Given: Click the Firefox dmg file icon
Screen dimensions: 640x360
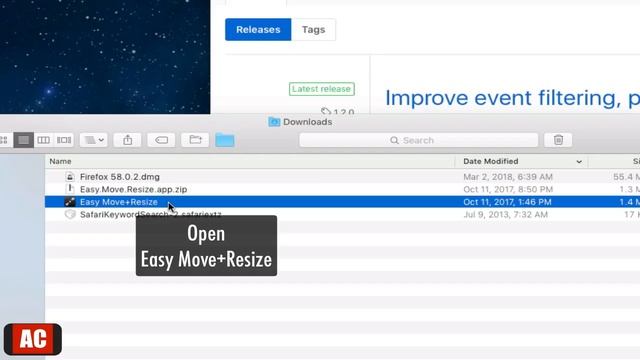Looking at the screenshot, I should (70, 177).
